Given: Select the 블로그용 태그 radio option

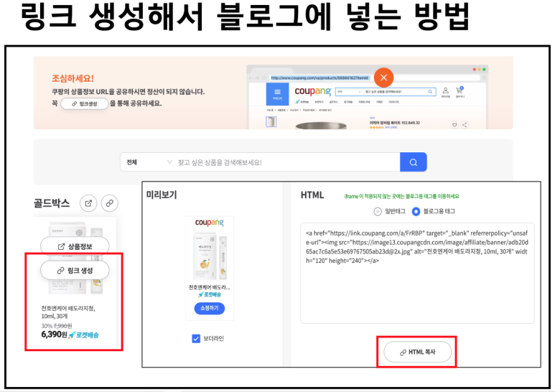Looking at the screenshot, I should tap(416, 211).
